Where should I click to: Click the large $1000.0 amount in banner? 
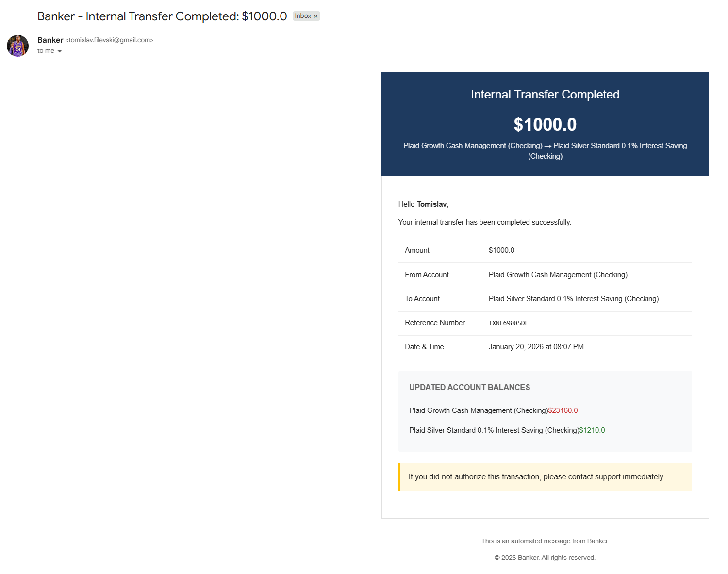[545, 124]
